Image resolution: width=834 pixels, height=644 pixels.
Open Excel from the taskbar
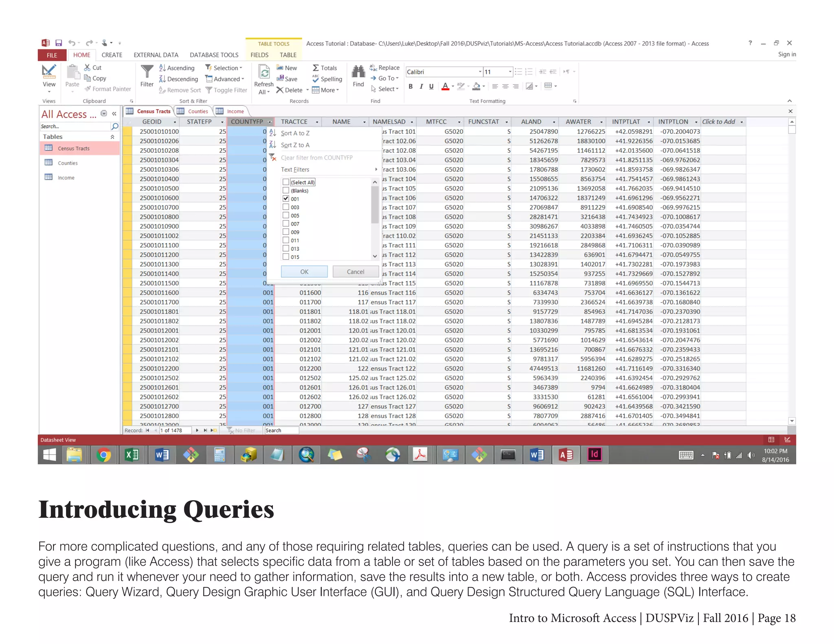point(132,455)
